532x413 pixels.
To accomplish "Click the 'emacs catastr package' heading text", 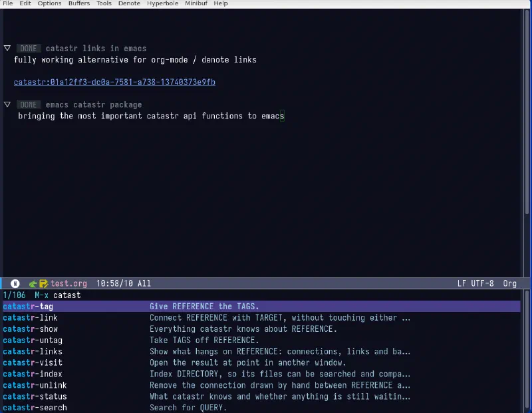I will click(x=94, y=105).
